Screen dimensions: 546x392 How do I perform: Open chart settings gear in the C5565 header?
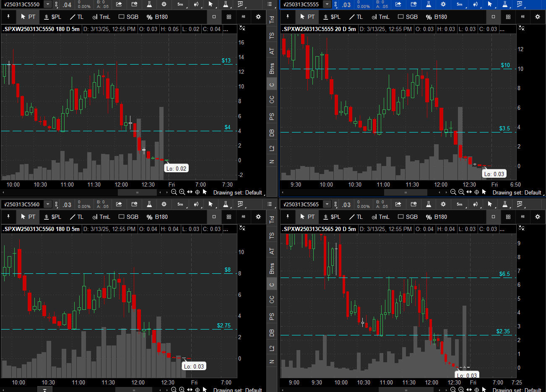click(x=443, y=204)
